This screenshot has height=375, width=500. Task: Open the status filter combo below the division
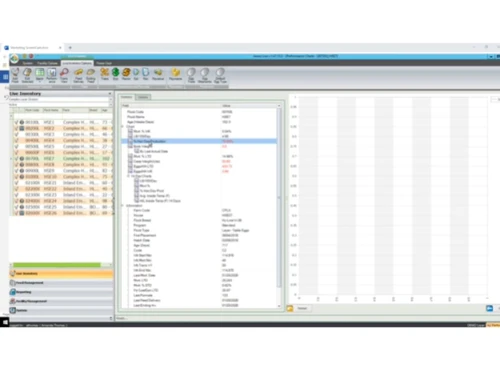[x=60, y=104]
